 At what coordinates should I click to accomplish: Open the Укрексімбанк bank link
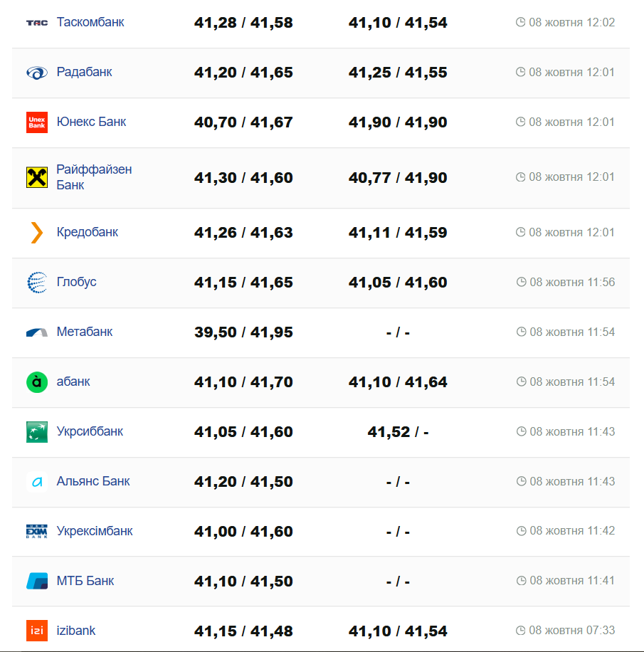pyautogui.click(x=95, y=531)
